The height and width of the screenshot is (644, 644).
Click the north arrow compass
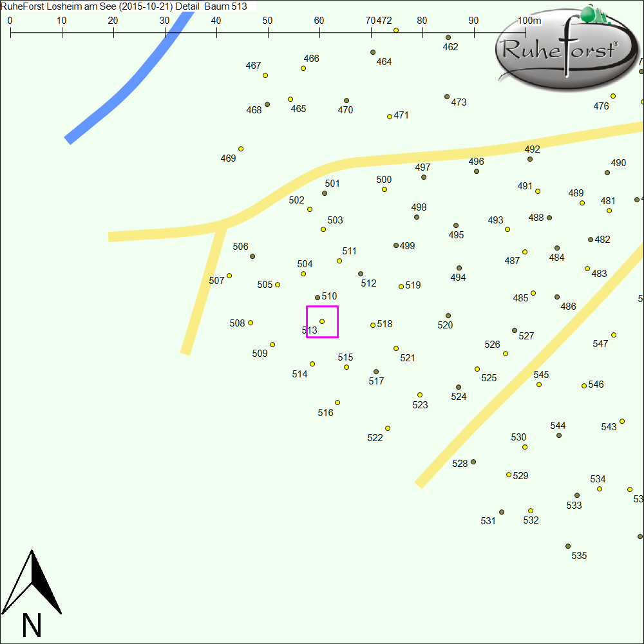coord(32,592)
